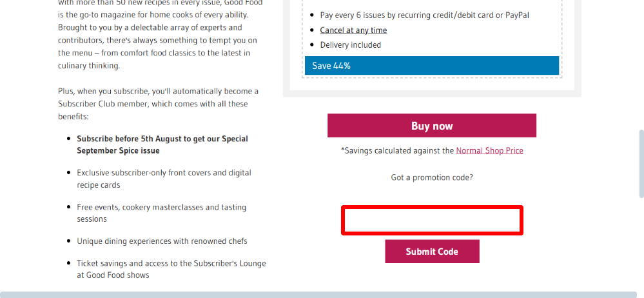The image size is (644, 298).
Task: Click the vertical page scrollbar thumb
Action: [x=641, y=164]
